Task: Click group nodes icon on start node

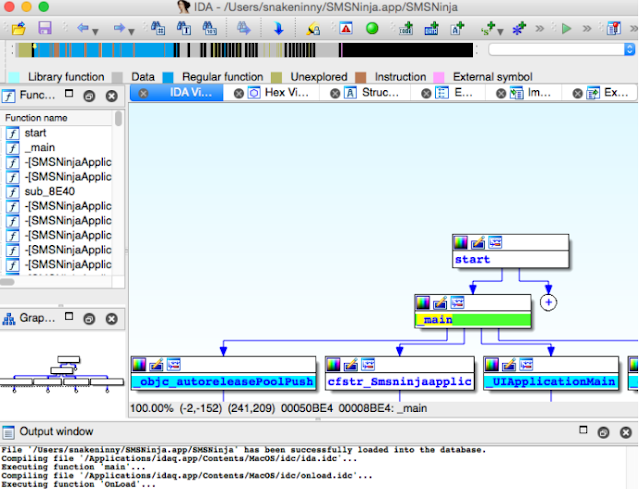Action: (x=495, y=243)
